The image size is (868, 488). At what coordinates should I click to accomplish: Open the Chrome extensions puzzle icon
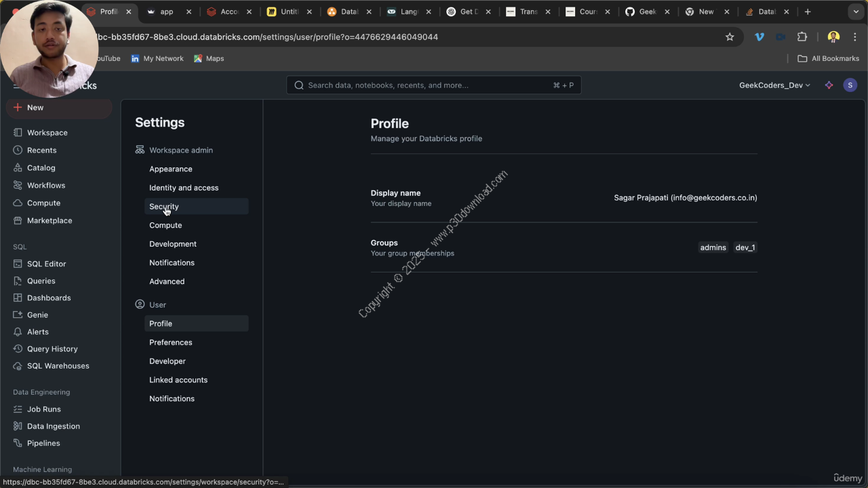pos(802,37)
